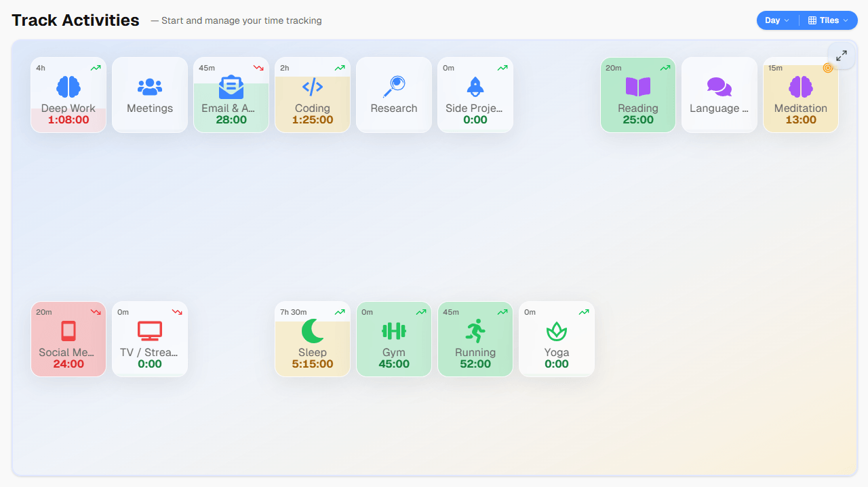Click the Yoga lotus icon

[x=557, y=331]
